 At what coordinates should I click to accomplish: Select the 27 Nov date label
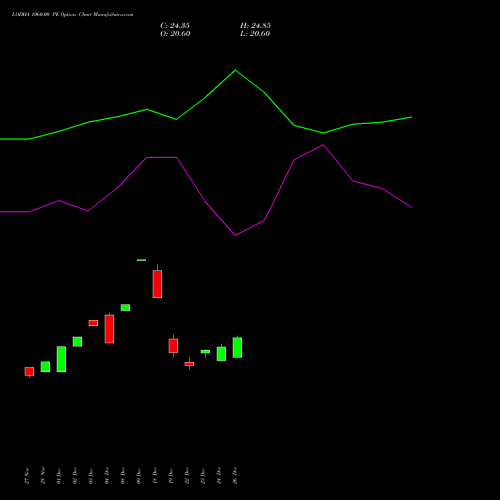pyautogui.click(x=27, y=476)
